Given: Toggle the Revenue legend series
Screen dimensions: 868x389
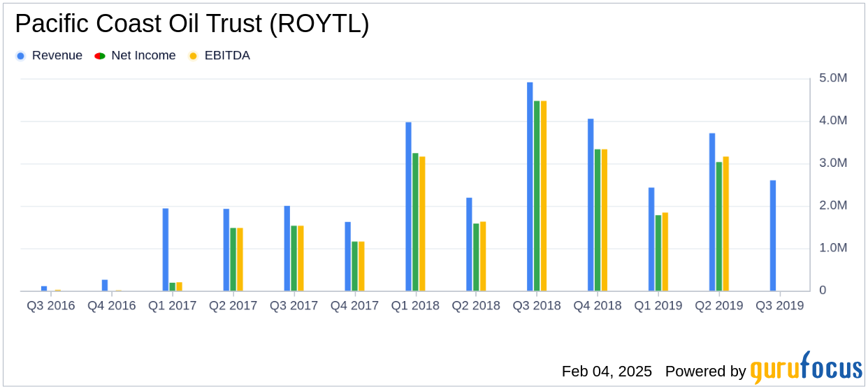Looking at the screenshot, I should [x=57, y=56].
